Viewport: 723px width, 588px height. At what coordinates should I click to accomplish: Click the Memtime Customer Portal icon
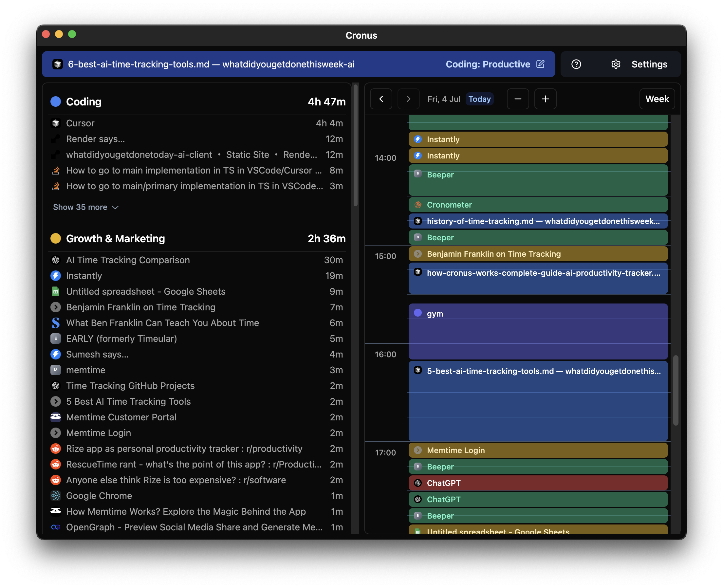[x=56, y=417]
